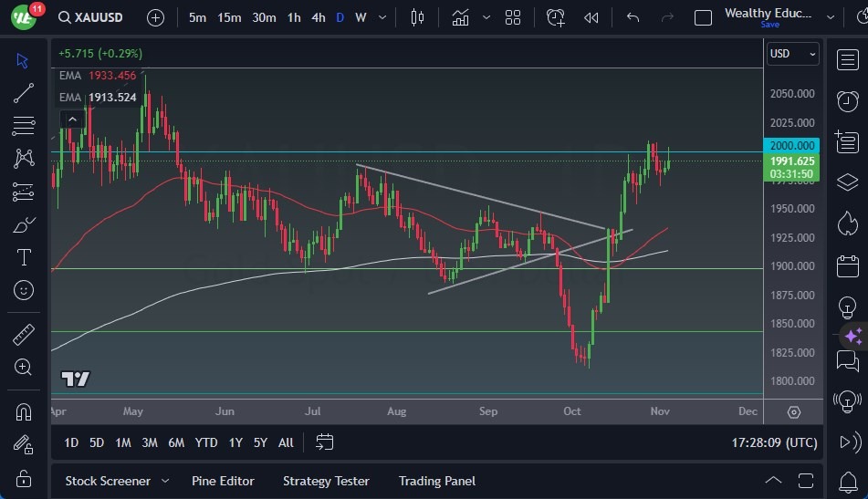Collapse the EMA indicator legend

click(x=71, y=119)
